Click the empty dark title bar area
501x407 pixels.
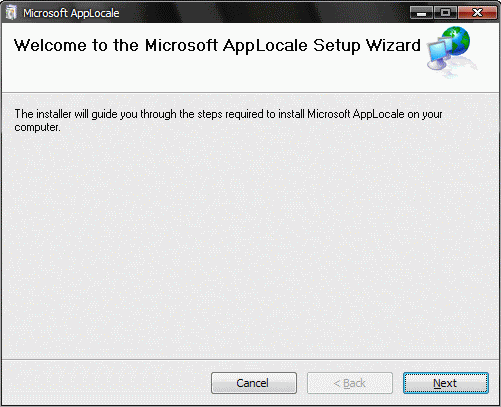pos(263,13)
